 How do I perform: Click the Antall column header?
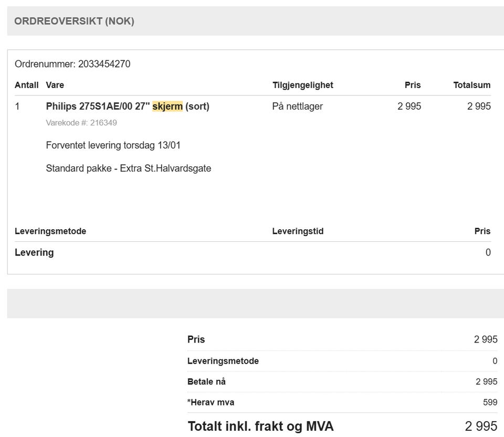[26, 85]
